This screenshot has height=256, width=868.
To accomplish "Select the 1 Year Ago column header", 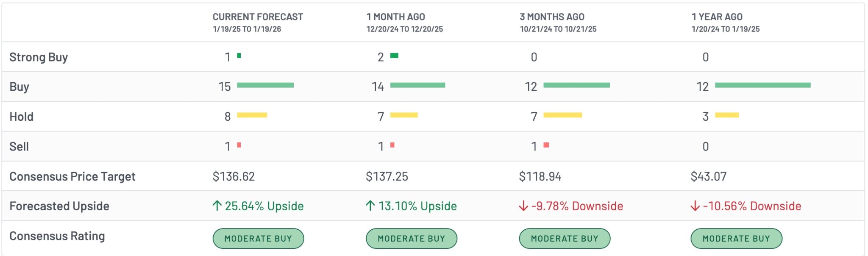I will (x=717, y=17).
